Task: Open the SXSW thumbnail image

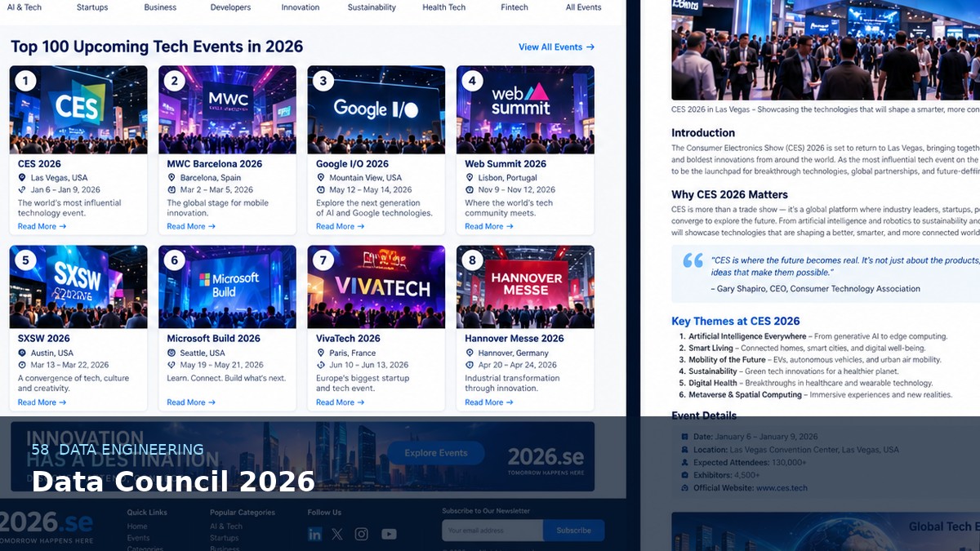Action: (x=78, y=287)
